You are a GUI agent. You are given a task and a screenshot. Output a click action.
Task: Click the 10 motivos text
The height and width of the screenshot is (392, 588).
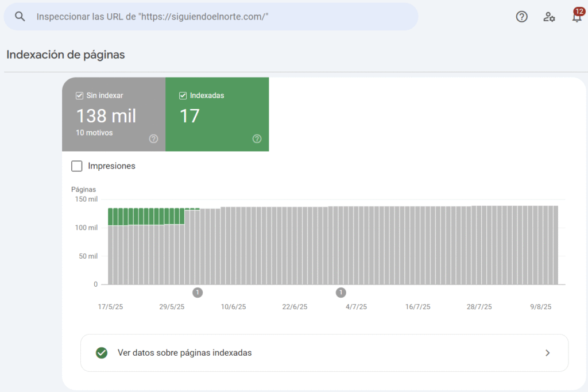[94, 133]
